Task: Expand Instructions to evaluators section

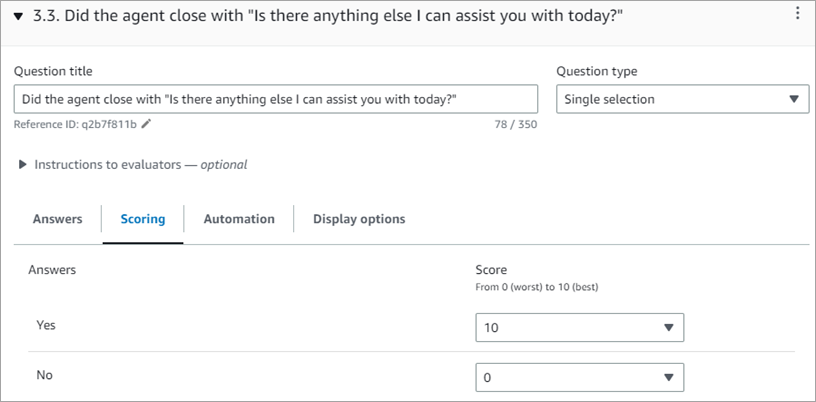Action: (23, 164)
